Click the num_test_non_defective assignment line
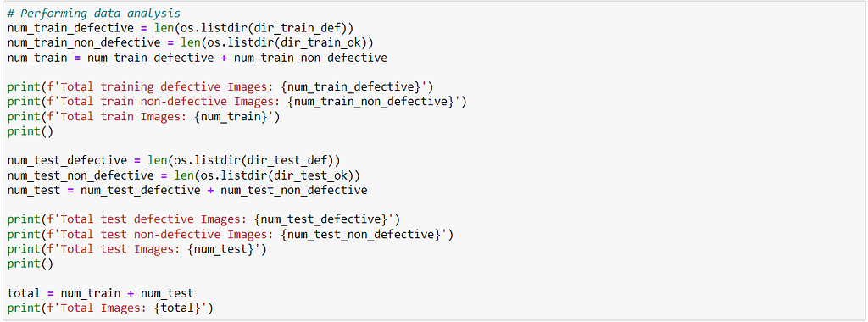 tap(184, 175)
